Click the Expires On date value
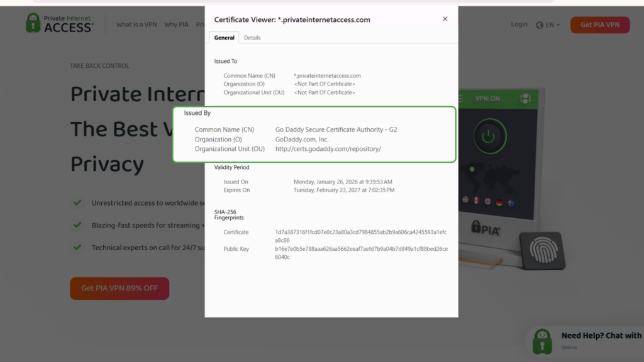 344,190
